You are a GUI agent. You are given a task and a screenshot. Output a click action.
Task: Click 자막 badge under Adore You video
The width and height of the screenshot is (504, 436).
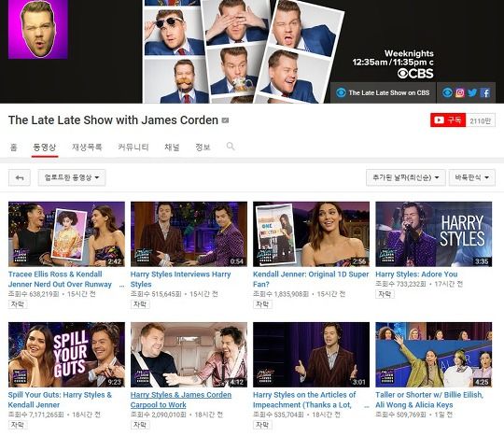tap(385, 294)
